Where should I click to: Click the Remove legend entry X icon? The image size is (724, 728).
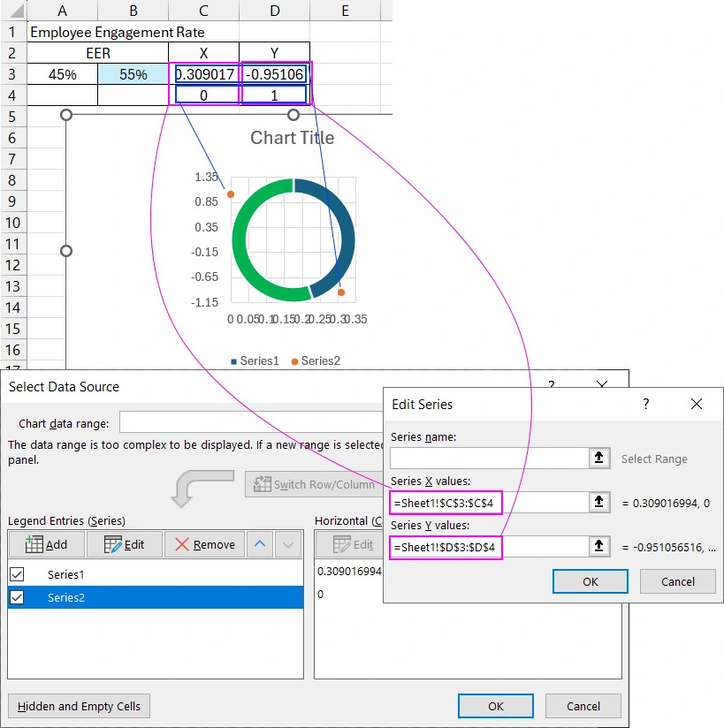[180, 544]
